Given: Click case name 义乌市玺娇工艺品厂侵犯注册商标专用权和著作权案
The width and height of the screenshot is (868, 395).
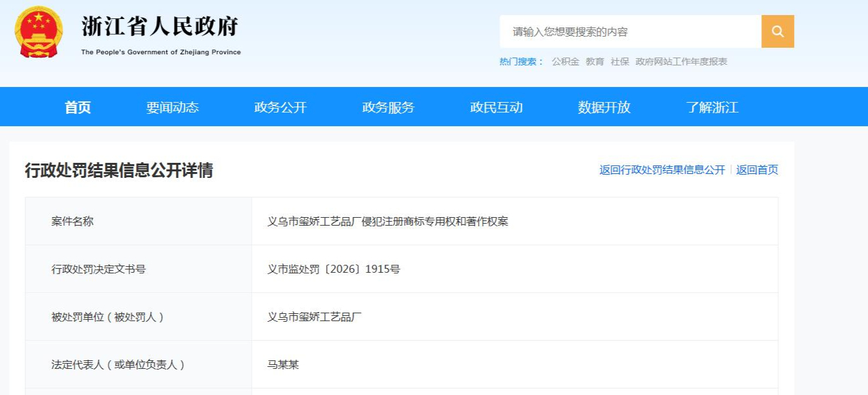Looking at the screenshot, I should [x=388, y=222].
